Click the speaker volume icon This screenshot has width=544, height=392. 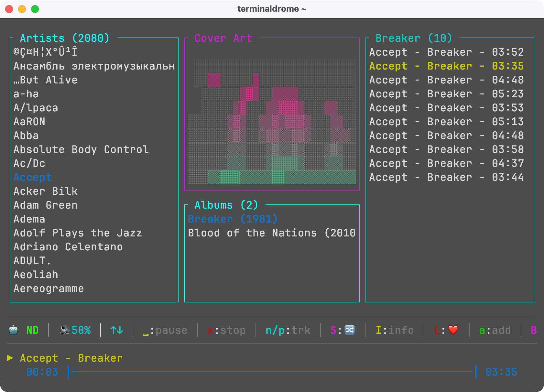coord(65,330)
